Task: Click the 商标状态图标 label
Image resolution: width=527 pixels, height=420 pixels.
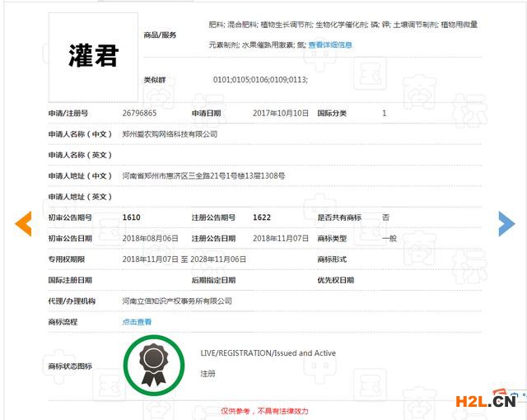Action: click(70, 366)
